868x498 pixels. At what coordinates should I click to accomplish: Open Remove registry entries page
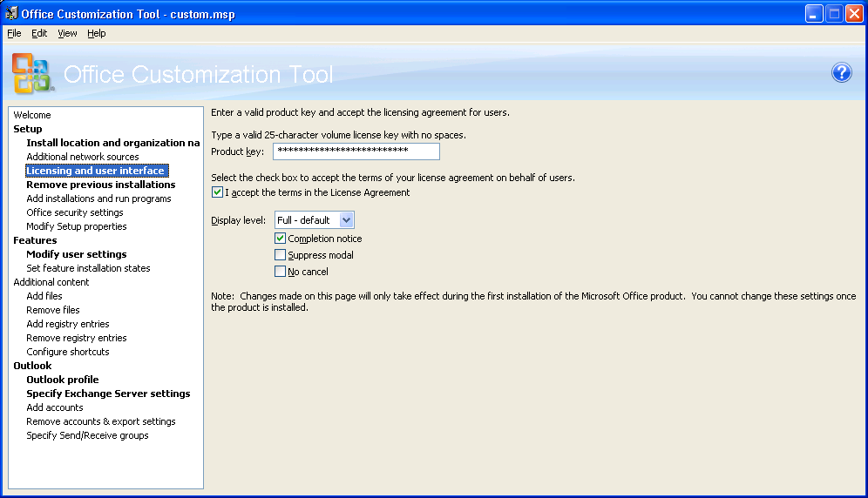(77, 338)
